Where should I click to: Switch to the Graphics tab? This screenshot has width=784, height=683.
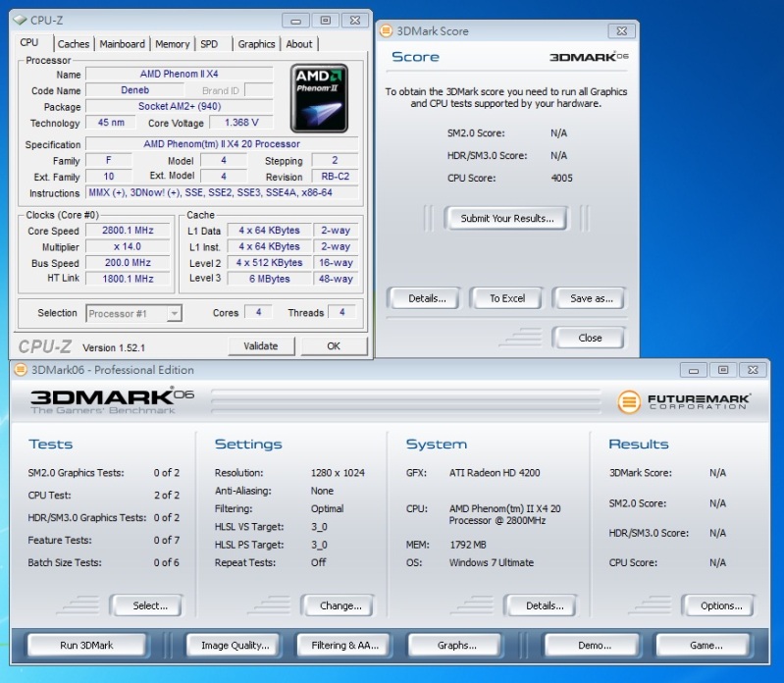click(x=256, y=44)
